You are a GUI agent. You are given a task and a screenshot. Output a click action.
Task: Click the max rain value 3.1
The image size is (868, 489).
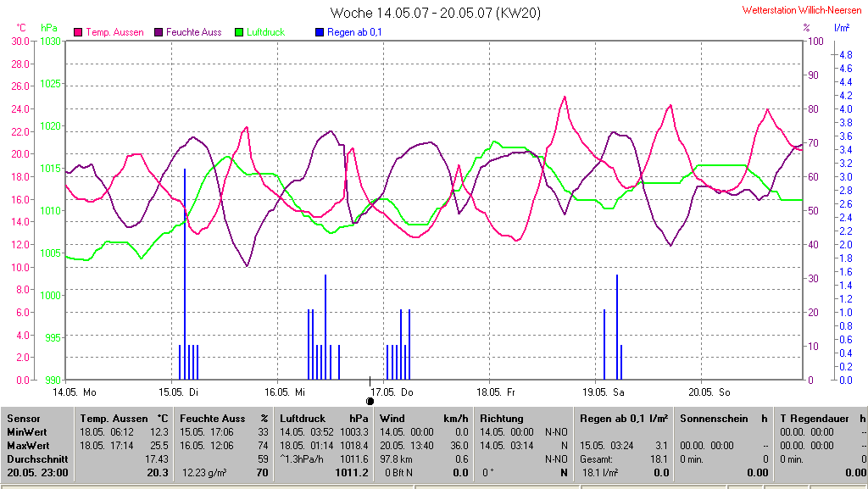click(x=663, y=445)
